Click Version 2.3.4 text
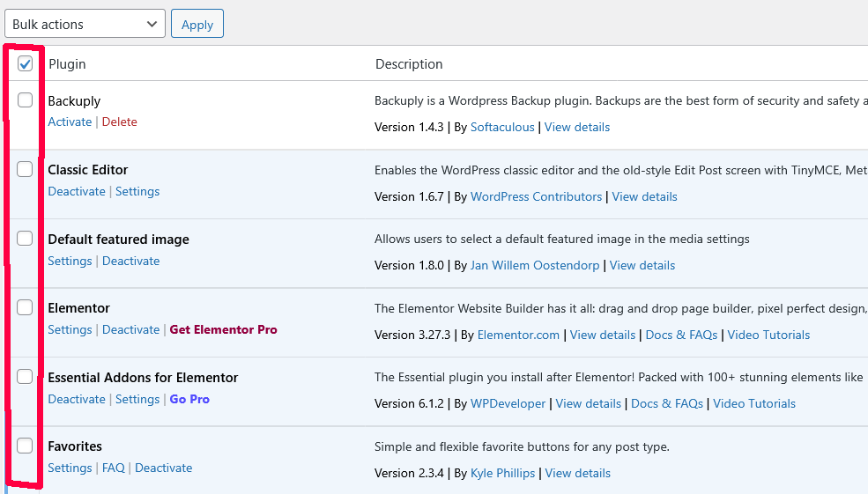The width and height of the screenshot is (868, 494). [x=409, y=474]
